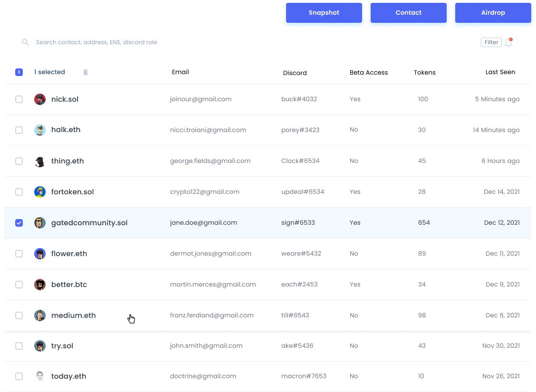Open halk.eth avatar

coord(40,130)
